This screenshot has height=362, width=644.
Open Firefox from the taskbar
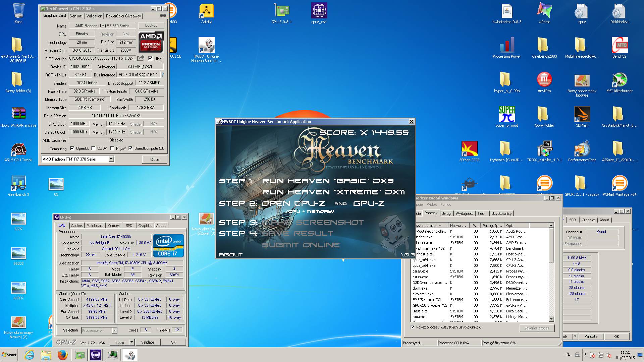(62, 355)
